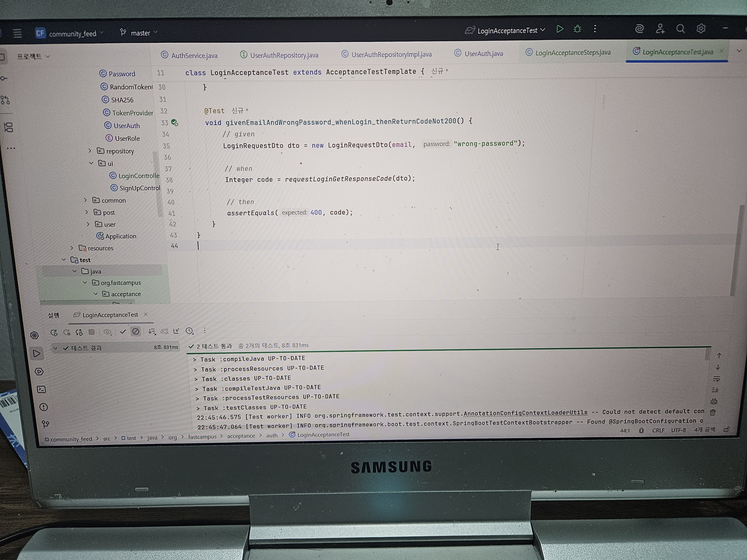This screenshot has width=747, height=560.
Task: Rerun tests in the run toolbar
Action: click(54, 332)
